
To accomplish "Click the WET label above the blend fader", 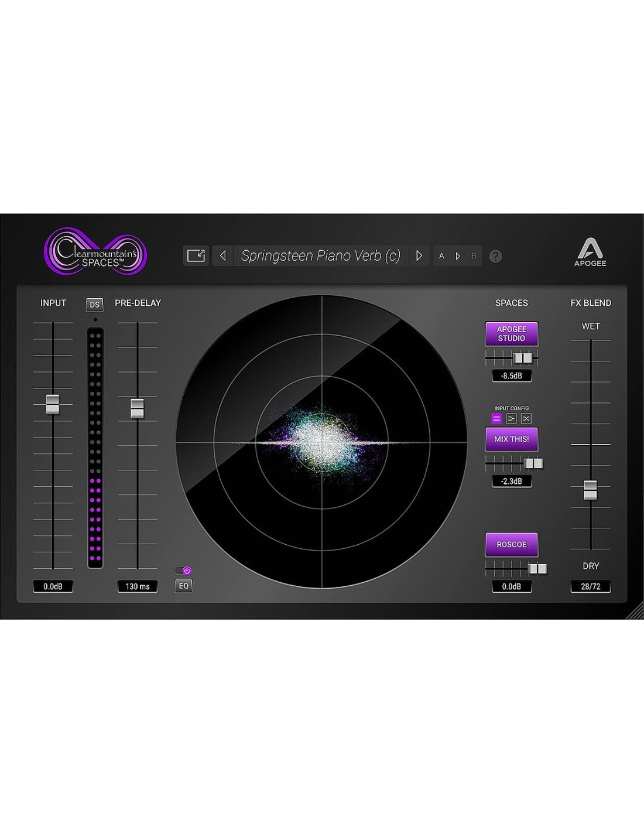I will click(591, 326).
